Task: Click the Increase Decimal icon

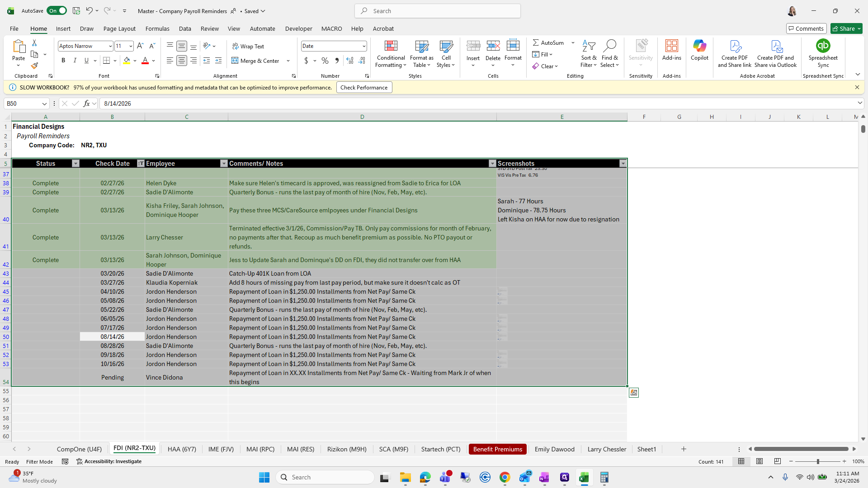Action: [349, 61]
